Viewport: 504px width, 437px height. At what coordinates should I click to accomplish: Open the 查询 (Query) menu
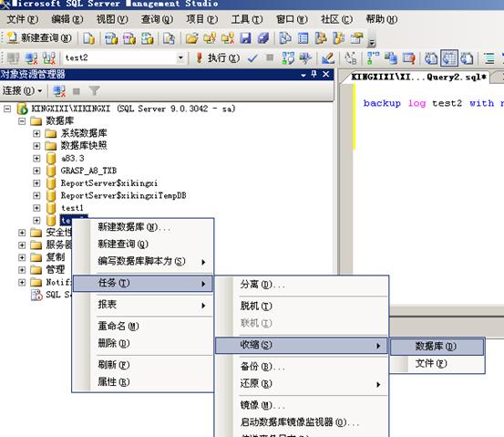157,19
